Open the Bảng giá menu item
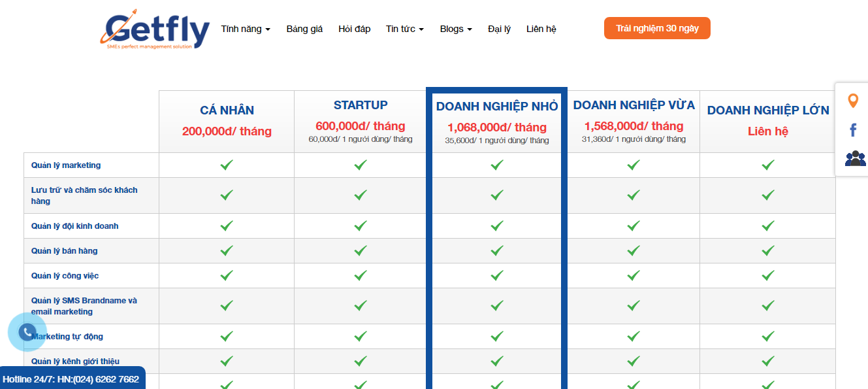 [x=304, y=29]
